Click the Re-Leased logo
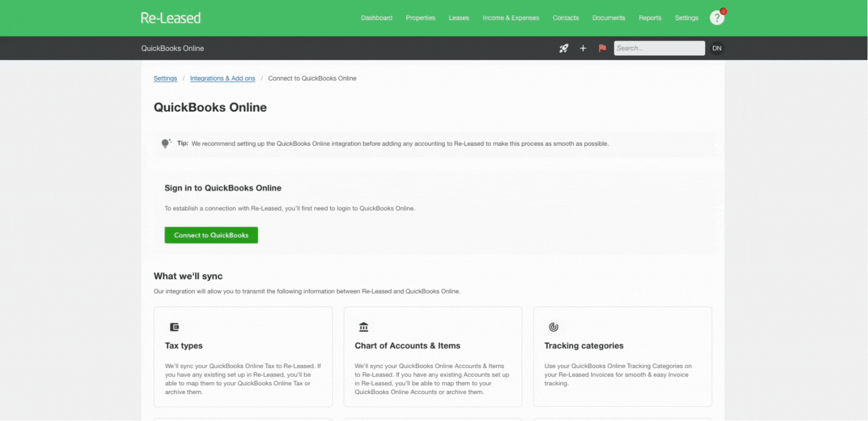Screen dimensions: 868x421 [170, 18]
